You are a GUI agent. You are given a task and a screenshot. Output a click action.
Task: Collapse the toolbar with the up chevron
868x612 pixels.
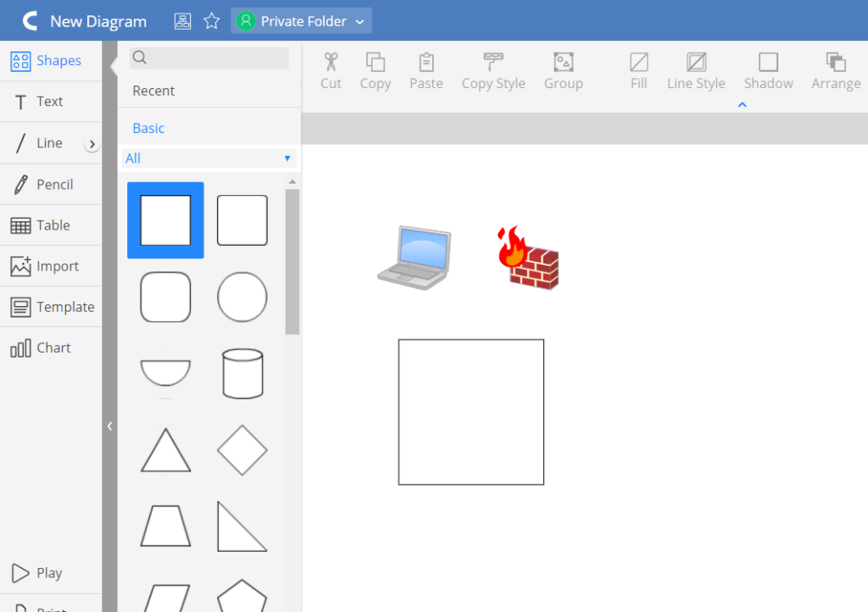click(x=743, y=104)
